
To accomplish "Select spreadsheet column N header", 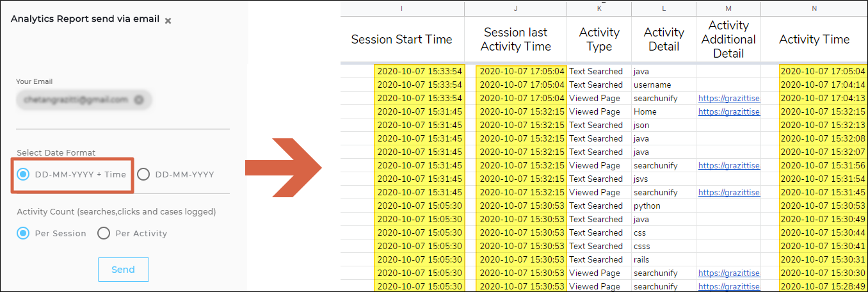I will (814, 9).
